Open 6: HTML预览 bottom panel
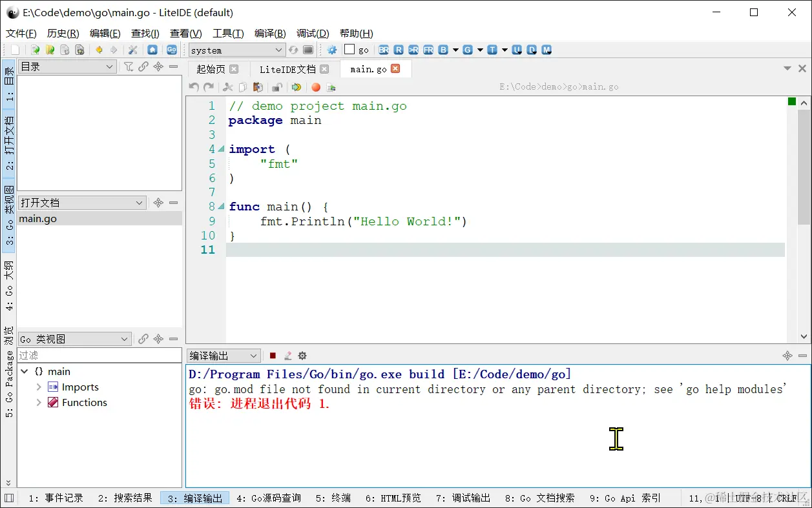Image resolution: width=812 pixels, height=508 pixels. tap(393, 498)
